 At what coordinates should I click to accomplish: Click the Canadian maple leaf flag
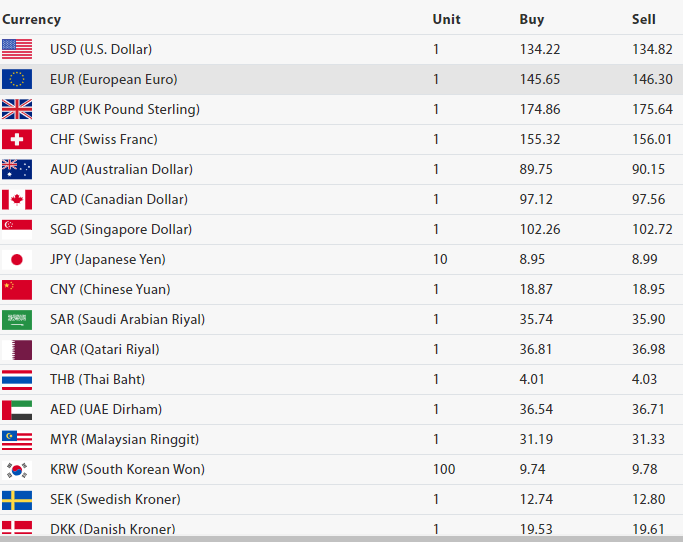pos(17,199)
